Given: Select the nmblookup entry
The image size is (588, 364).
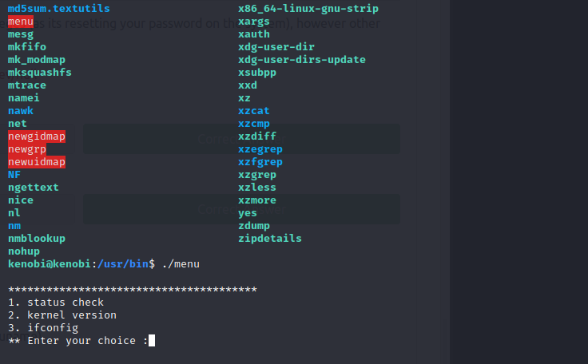Looking at the screenshot, I should pyautogui.click(x=37, y=239).
